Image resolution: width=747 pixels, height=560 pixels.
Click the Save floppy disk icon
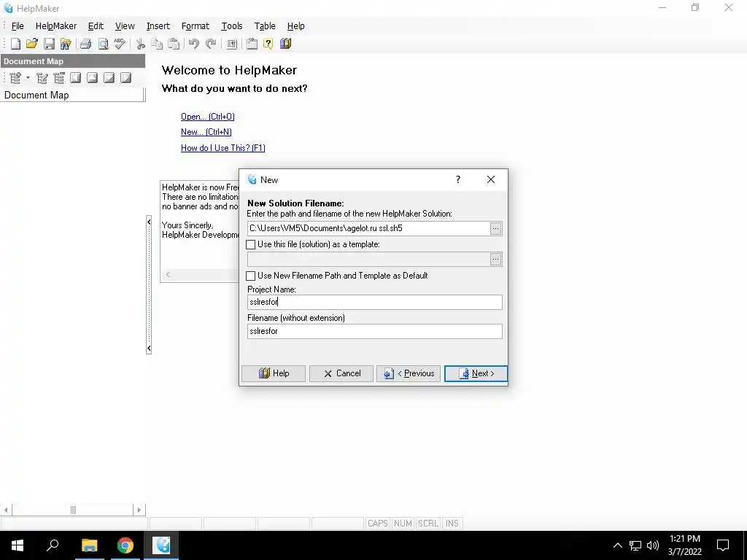[x=49, y=44]
